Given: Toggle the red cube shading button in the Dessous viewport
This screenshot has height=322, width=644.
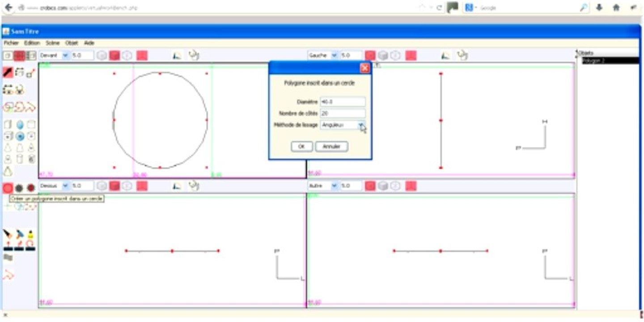Looking at the screenshot, I should pyautogui.click(x=114, y=186).
